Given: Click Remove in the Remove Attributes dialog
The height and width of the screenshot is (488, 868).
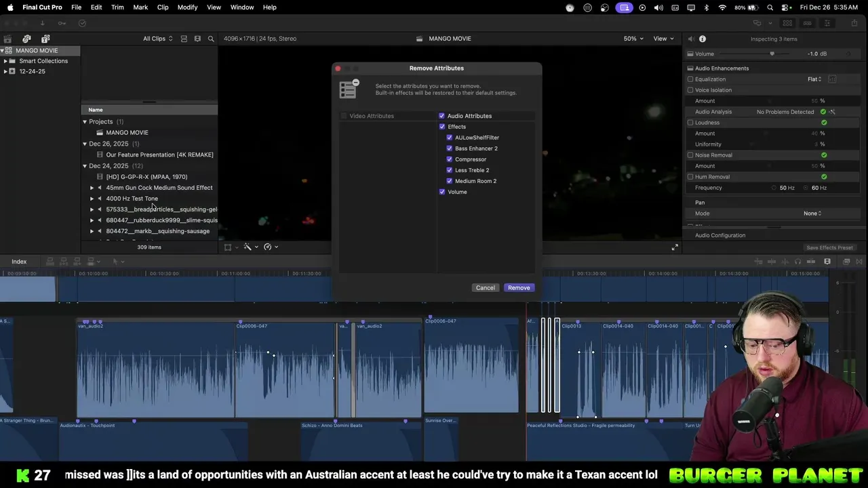Looking at the screenshot, I should click(519, 288).
